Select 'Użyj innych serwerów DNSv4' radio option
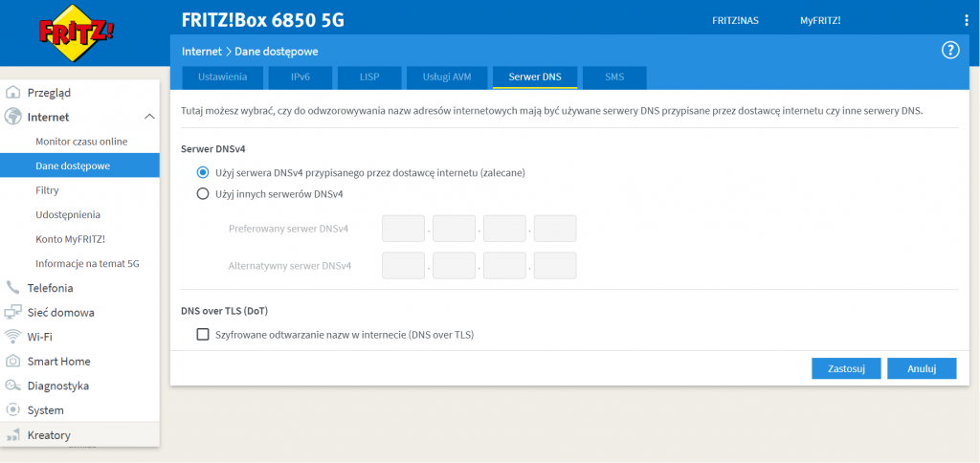Viewport: 980px width, 463px height. coord(202,194)
